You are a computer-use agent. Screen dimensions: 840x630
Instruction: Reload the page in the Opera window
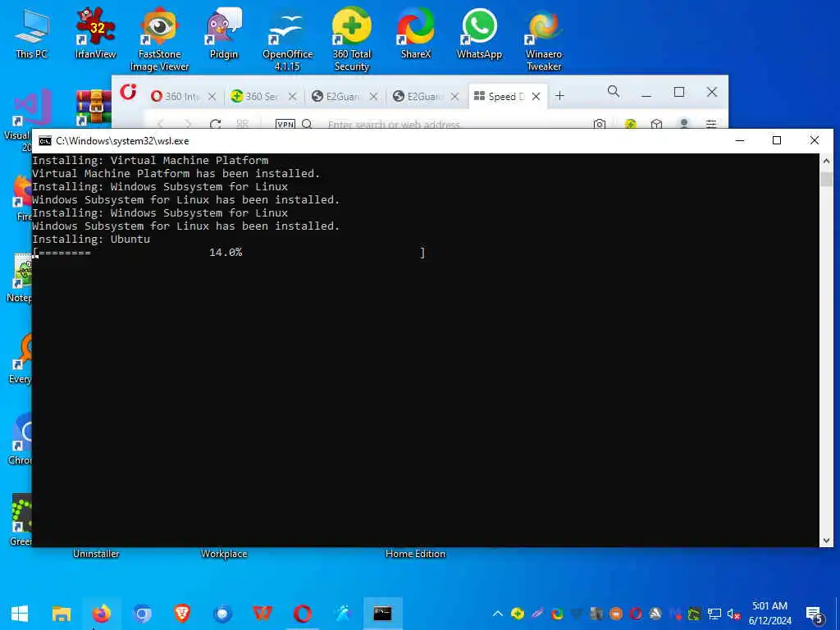(x=216, y=125)
